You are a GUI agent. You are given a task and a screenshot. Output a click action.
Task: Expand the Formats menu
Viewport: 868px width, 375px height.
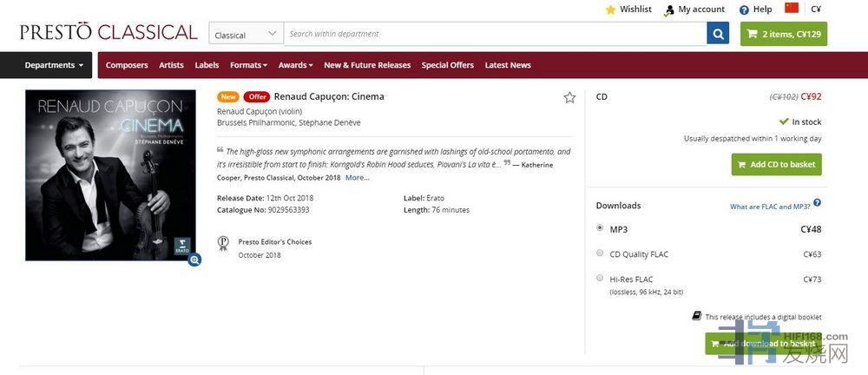click(x=248, y=65)
